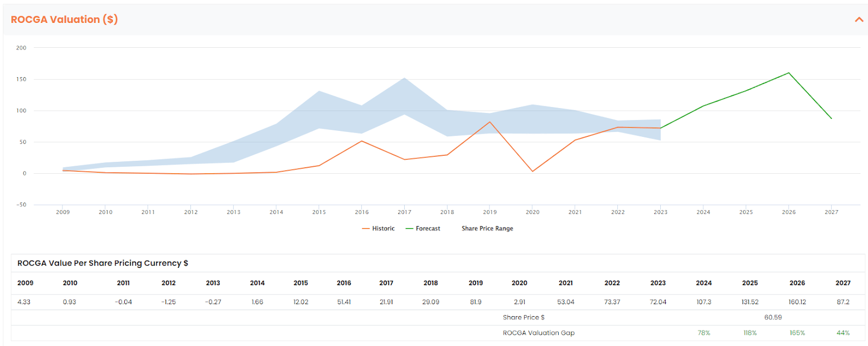Click the 78% valuation gap value
Image resolution: width=868 pixels, height=346 pixels.
click(x=704, y=333)
